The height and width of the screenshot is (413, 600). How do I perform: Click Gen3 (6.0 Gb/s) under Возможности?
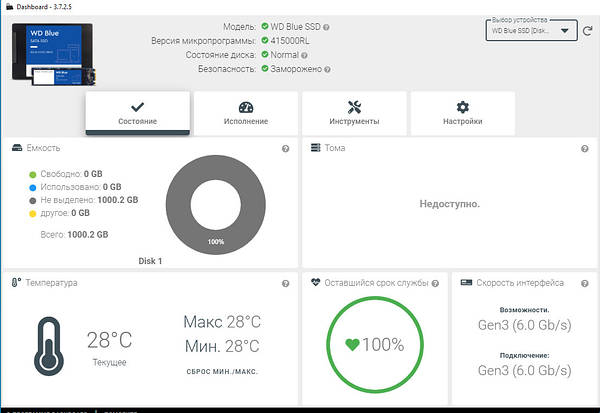click(x=525, y=325)
